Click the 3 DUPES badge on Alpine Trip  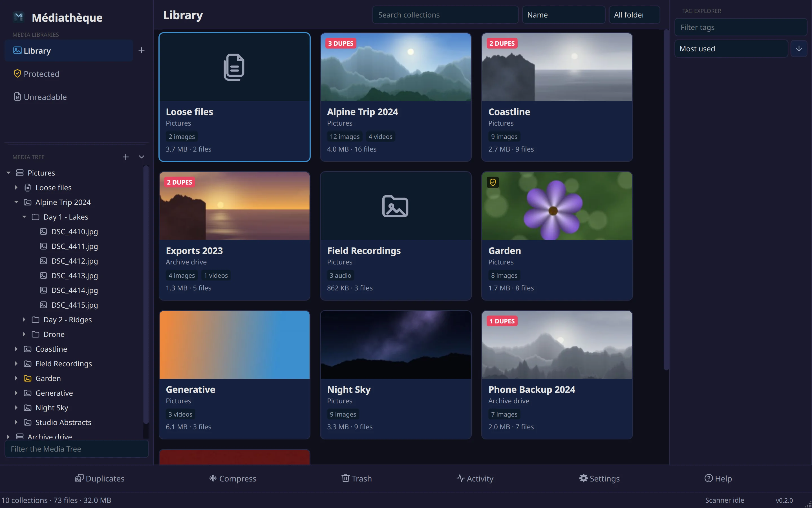[x=341, y=43]
